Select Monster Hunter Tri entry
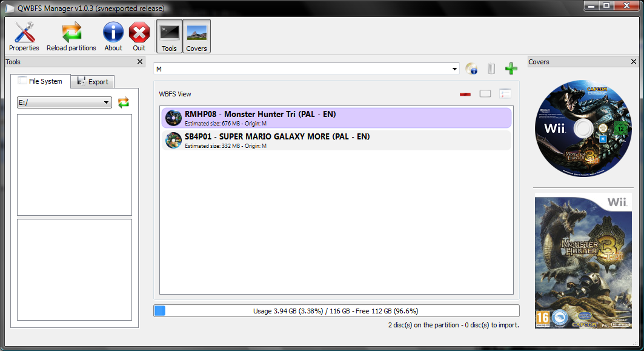The width and height of the screenshot is (644, 351). (336, 118)
